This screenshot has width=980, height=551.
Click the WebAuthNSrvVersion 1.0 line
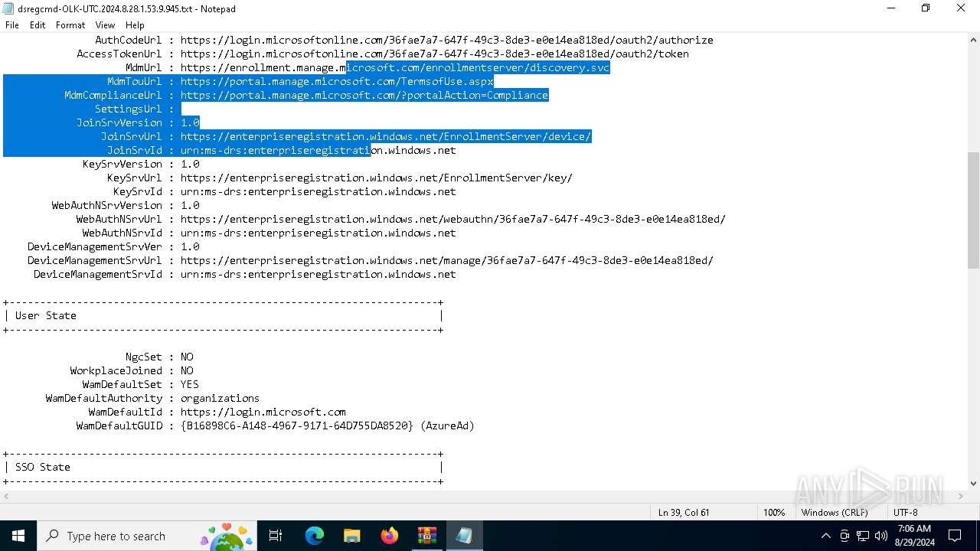pos(126,205)
